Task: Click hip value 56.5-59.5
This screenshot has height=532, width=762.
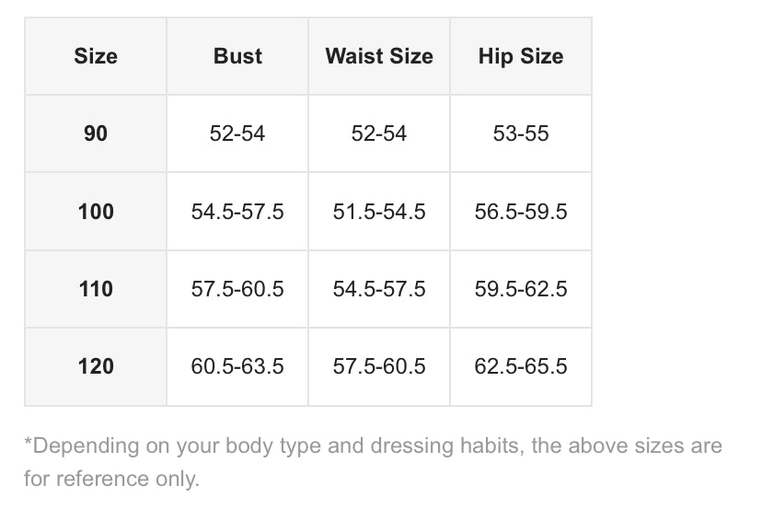Action: click(x=521, y=212)
